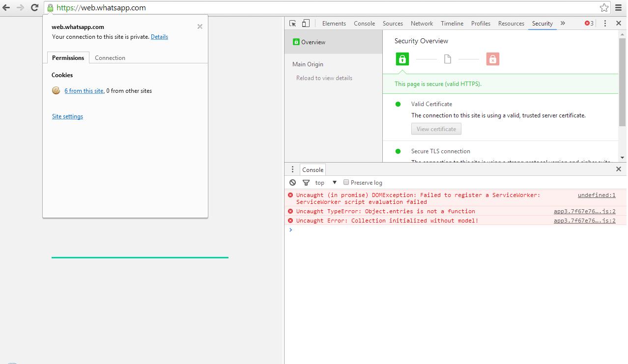This screenshot has width=628, height=364.
Task: Click the green dot beside Valid Certificate
Action: (x=398, y=104)
